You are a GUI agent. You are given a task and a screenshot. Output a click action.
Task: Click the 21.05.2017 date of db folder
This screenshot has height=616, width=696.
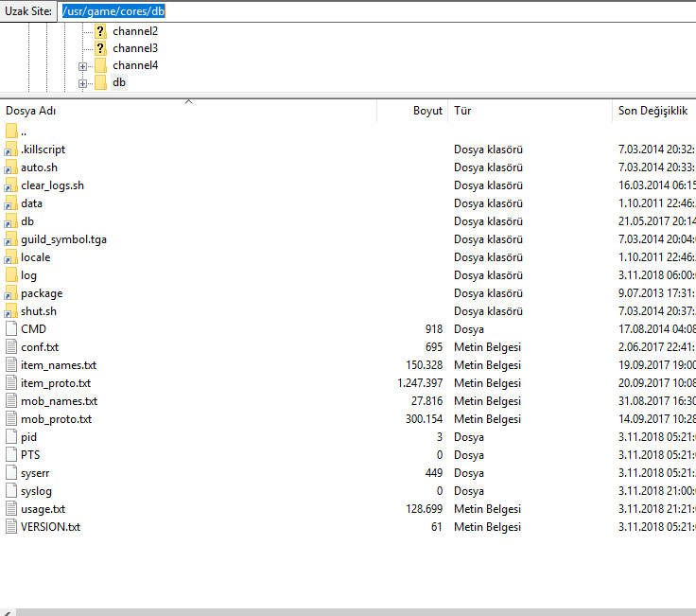click(656, 221)
